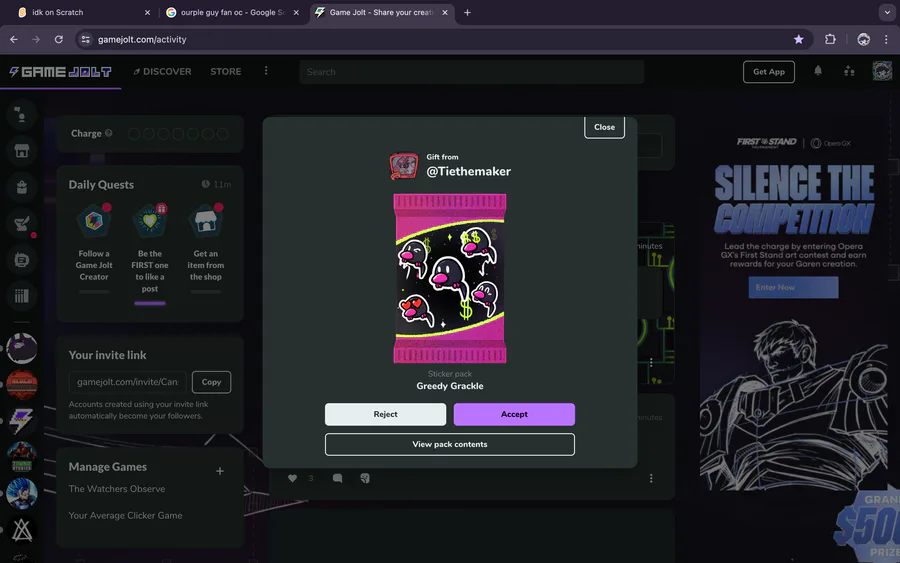The width and height of the screenshot is (900, 563).
Task: Click the invite link text field
Action: (x=128, y=382)
